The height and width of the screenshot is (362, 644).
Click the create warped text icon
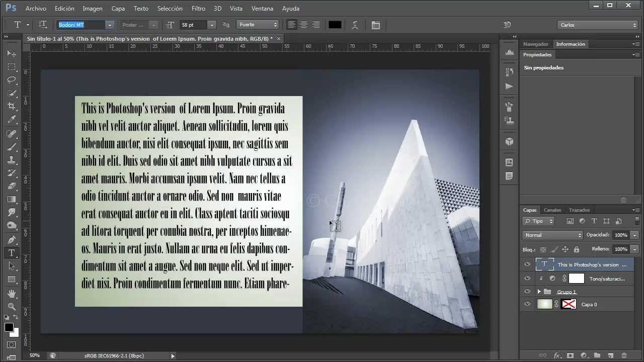(x=355, y=25)
